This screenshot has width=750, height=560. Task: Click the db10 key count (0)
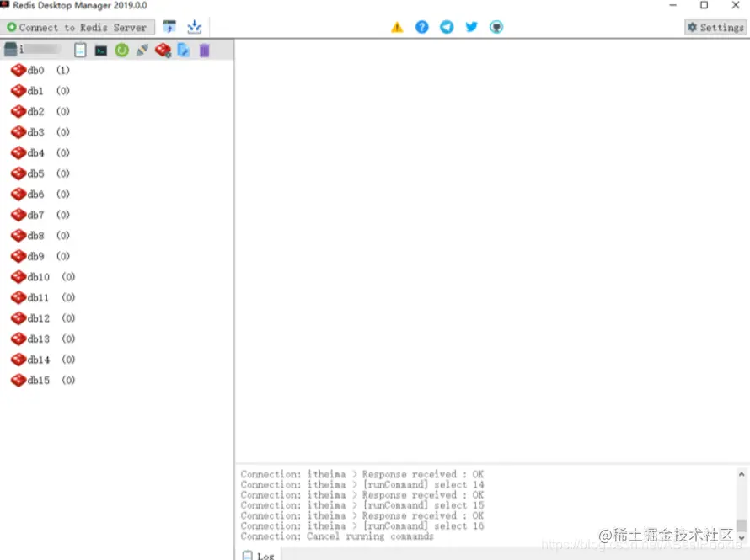click(x=68, y=277)
